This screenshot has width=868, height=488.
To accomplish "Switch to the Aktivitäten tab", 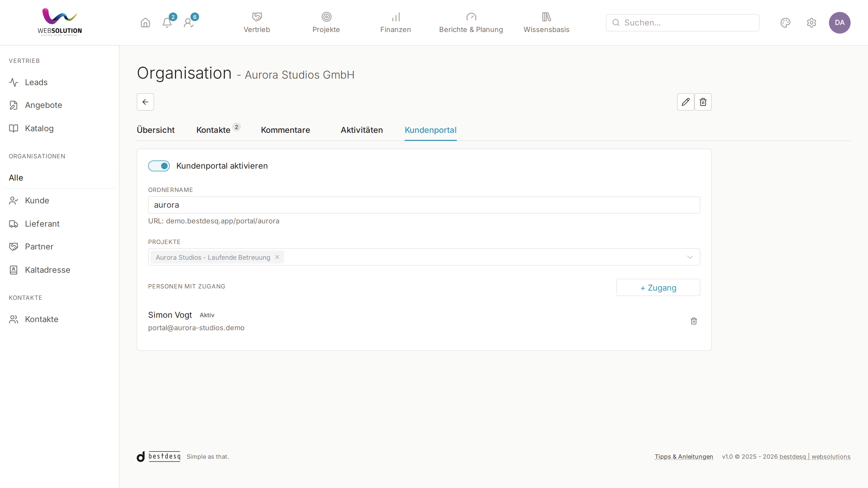I will (x=362, y=130).
